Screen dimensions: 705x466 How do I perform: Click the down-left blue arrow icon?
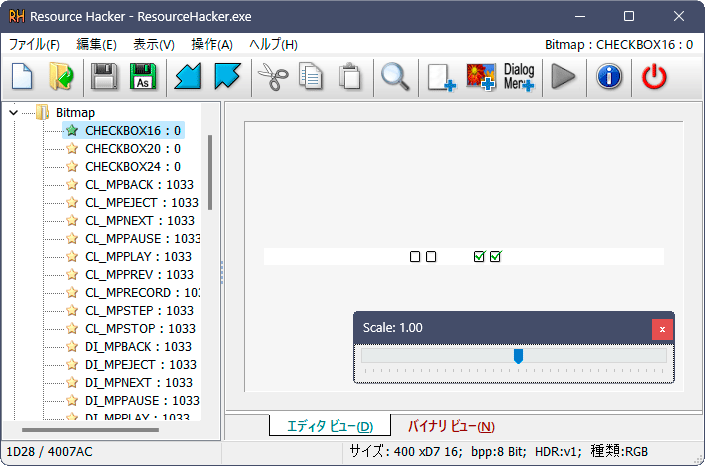[188, 76]
